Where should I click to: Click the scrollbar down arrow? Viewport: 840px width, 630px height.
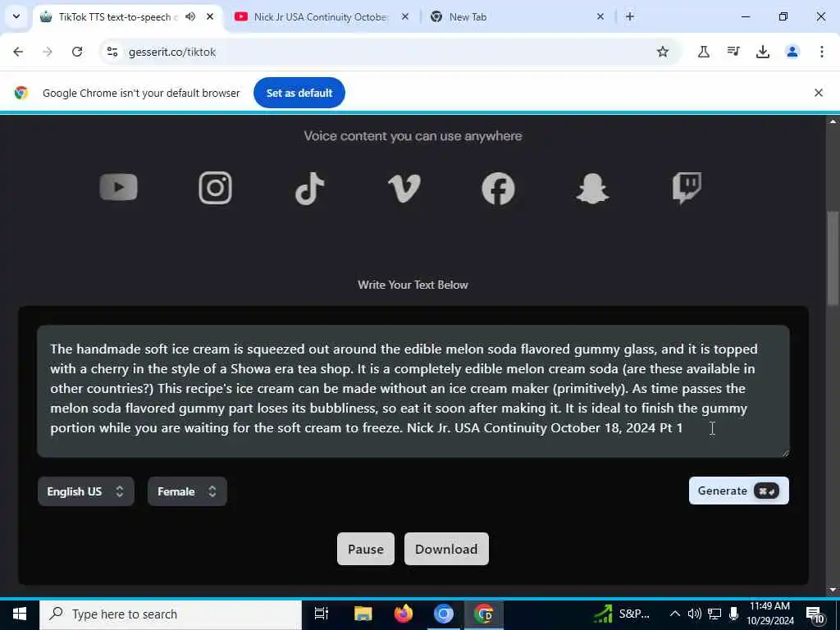click(833, 590)
